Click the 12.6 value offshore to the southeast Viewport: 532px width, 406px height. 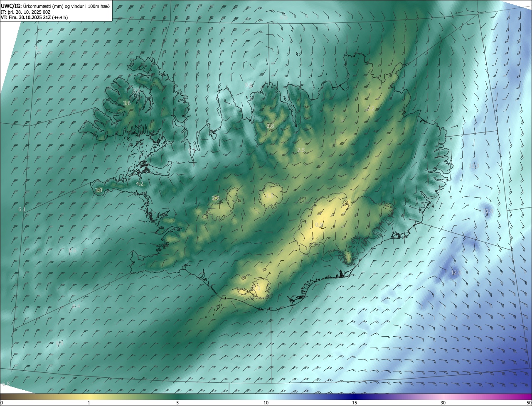tap(456, 273)
